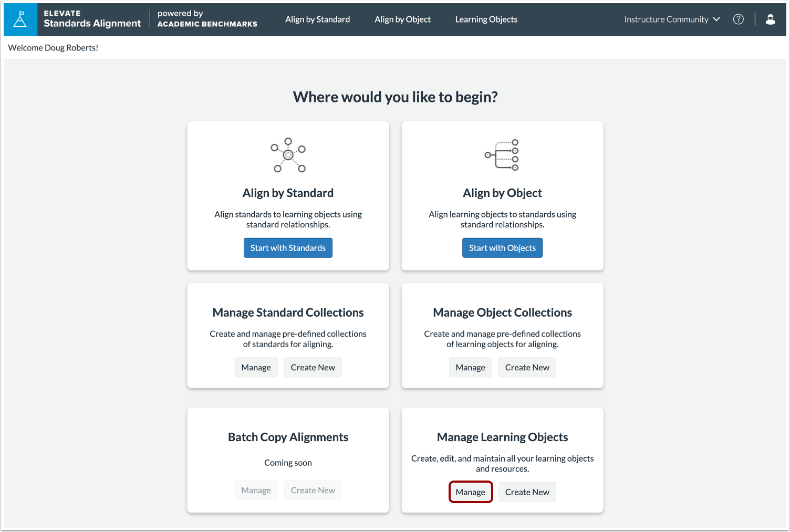The height and width of the screenshot is (532, 790).
Task: Expand the Instructure Community account dropdown
Action: (x=672, y=19)
